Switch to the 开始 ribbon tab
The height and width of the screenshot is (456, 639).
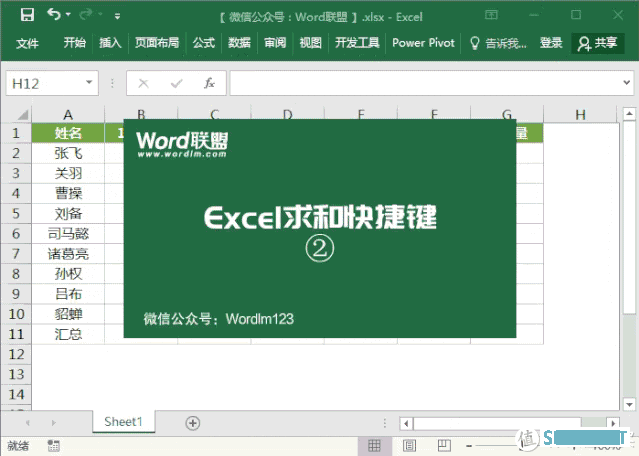tap(75, 43)
